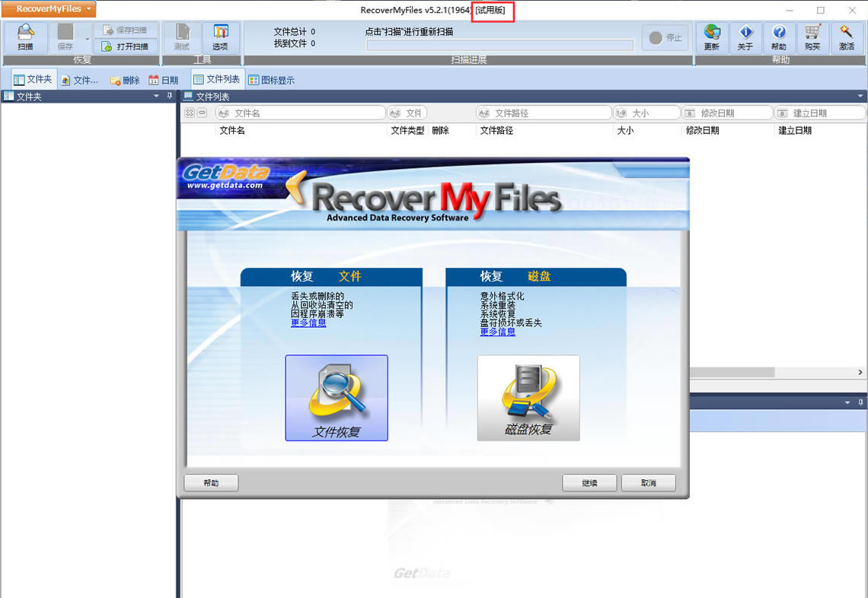Click the 测试 toolbar icon
The height and width of the screenshot is (598, 868).
(x=182, y=37)
